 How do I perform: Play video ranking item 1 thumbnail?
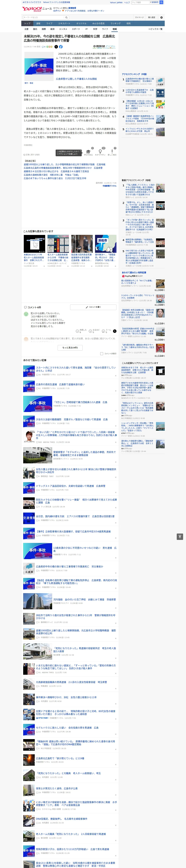click(x=160, y=188)
